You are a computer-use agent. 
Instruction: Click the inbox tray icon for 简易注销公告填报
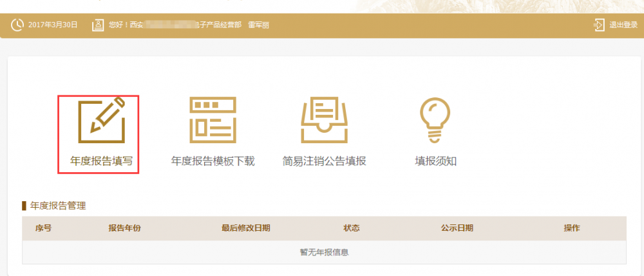click(324, 120)
